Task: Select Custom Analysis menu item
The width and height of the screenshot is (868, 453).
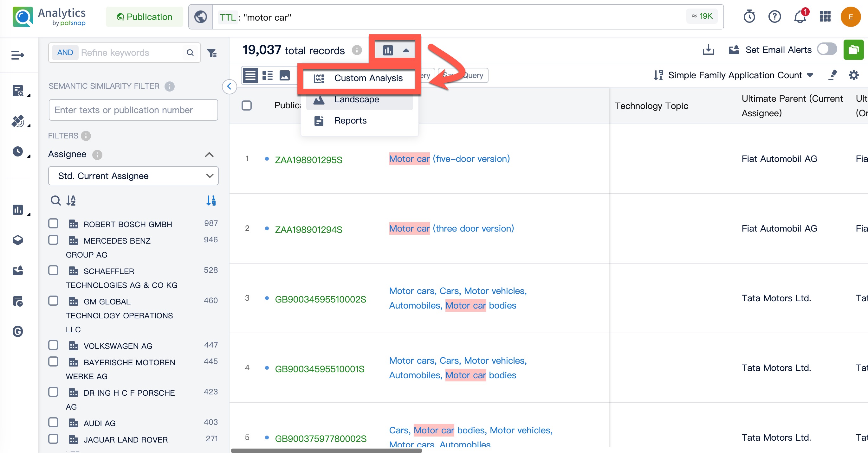Action: (368, 78)
